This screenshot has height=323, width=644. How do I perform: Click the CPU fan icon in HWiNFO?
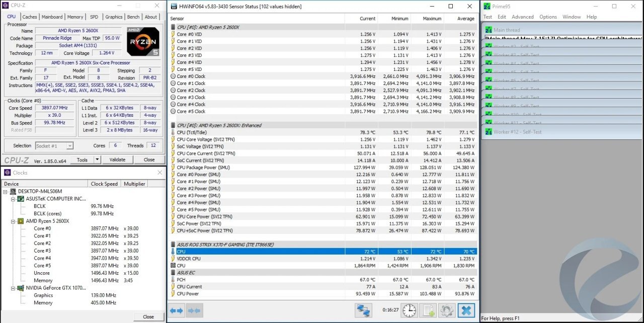click(173, 265)
